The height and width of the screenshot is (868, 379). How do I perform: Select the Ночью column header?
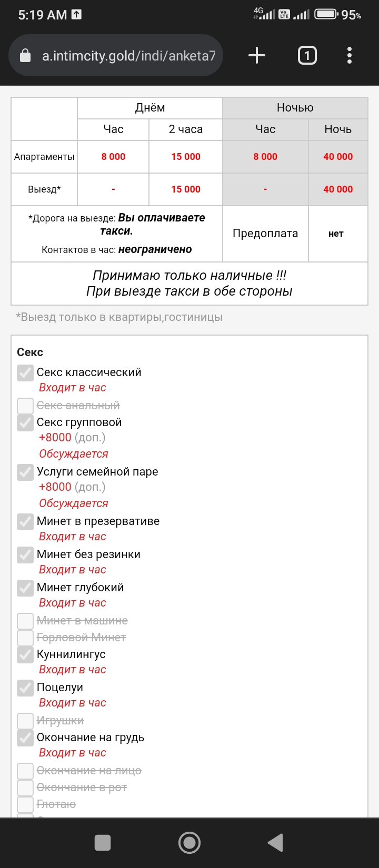coord(295,108)
